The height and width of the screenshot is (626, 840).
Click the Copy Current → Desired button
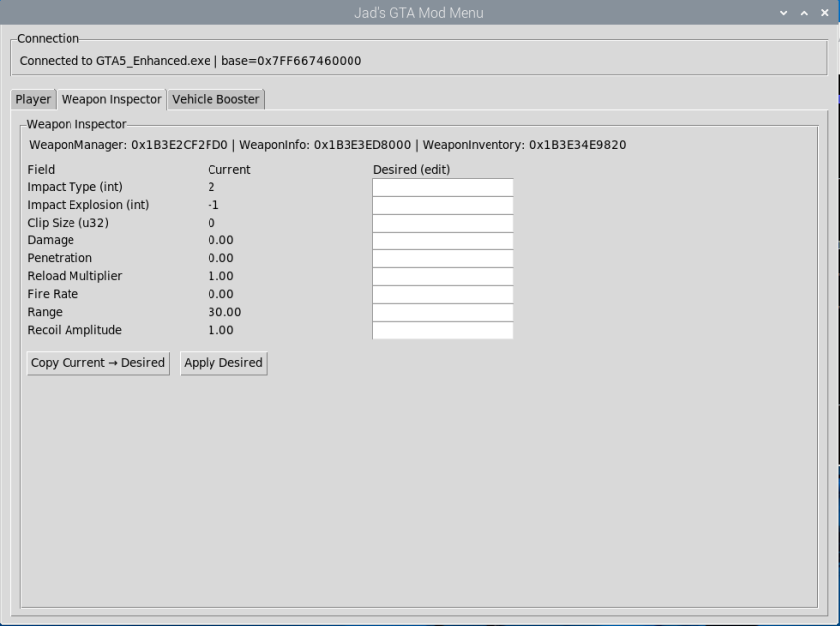pyautogui.click(x=97, y=363)
